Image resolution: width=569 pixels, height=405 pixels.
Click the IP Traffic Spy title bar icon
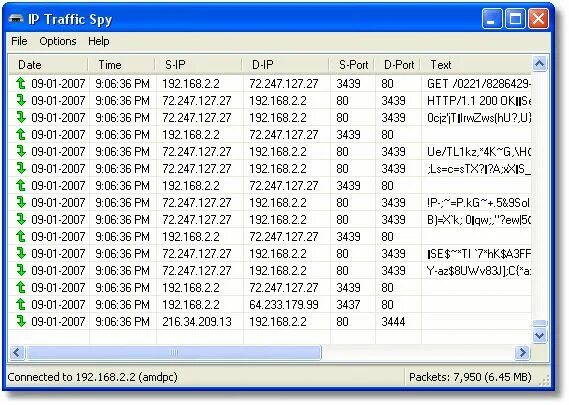[x=16, y=19]
